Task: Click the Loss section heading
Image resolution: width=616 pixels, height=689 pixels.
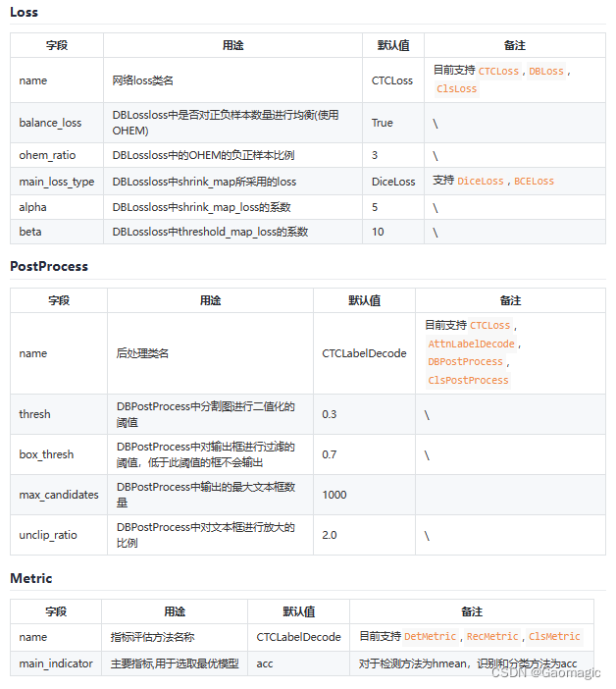Action: [25, 13]
